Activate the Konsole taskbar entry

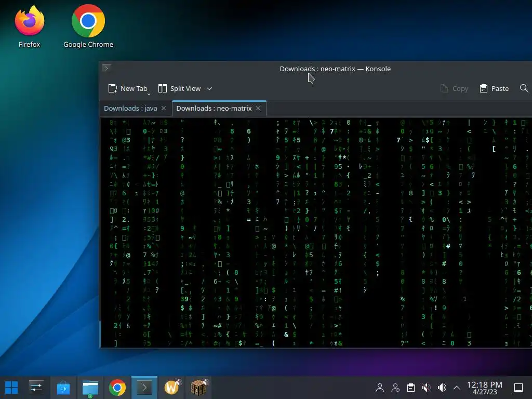[144, 388]
